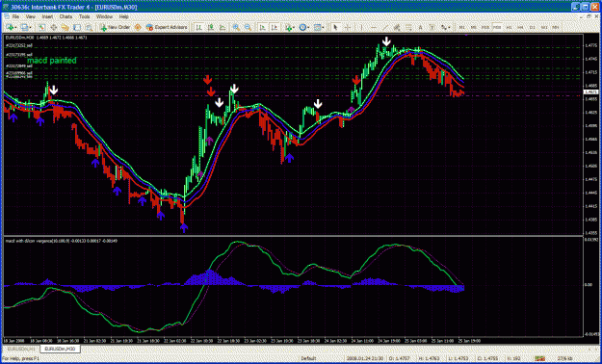This screenshot has height=364, width=602.
Task: Open the Strategy Tester panel
Action: (89, 27)
